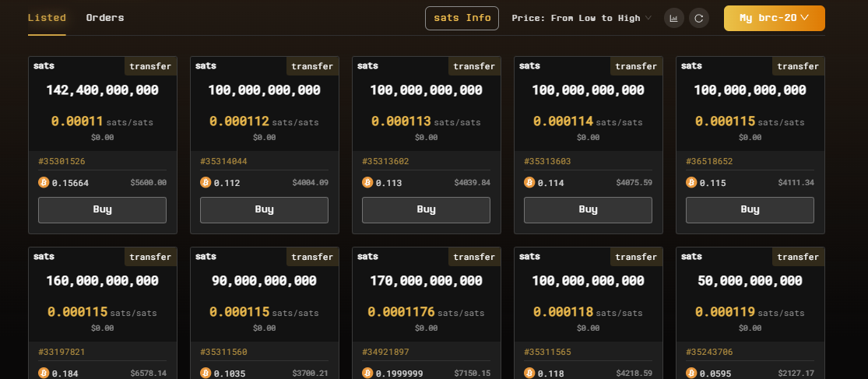
Task: Buy the 142,400,000,000 sats listing
Action: [103, 209]
